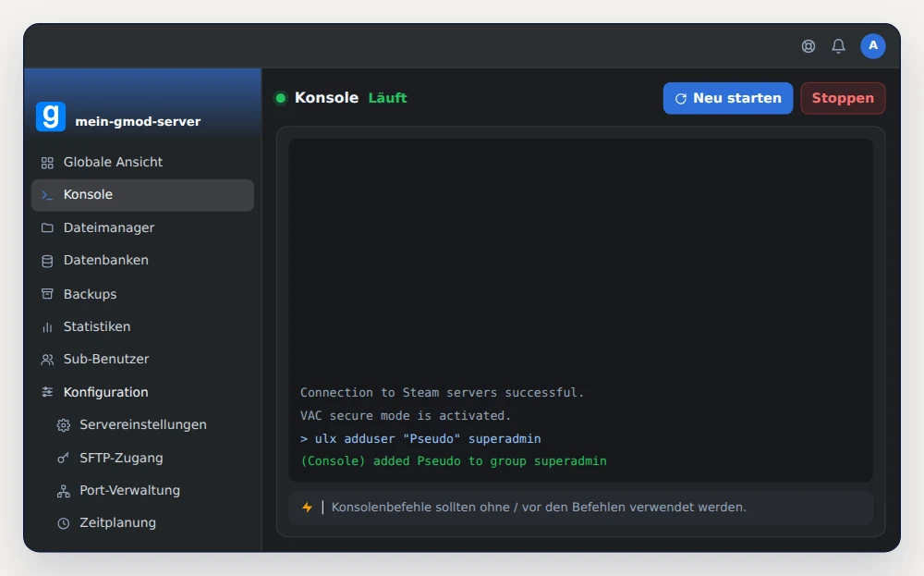Open the Datenbanken section
The height and width of the screenshot is (576, 924).
point(142,260)
